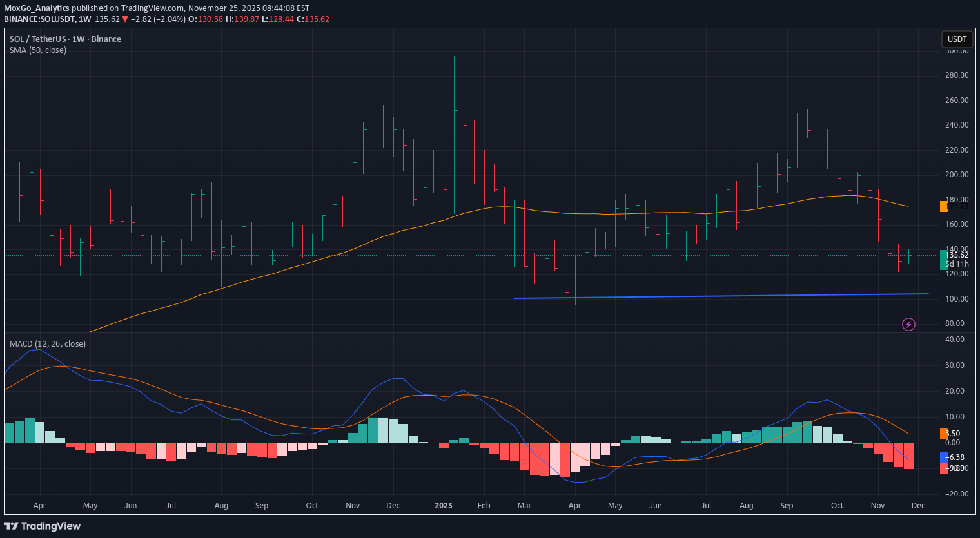Open the USDT currency selector
The height and width of the screenshot is (538, 980).
[x=957, y=39]
